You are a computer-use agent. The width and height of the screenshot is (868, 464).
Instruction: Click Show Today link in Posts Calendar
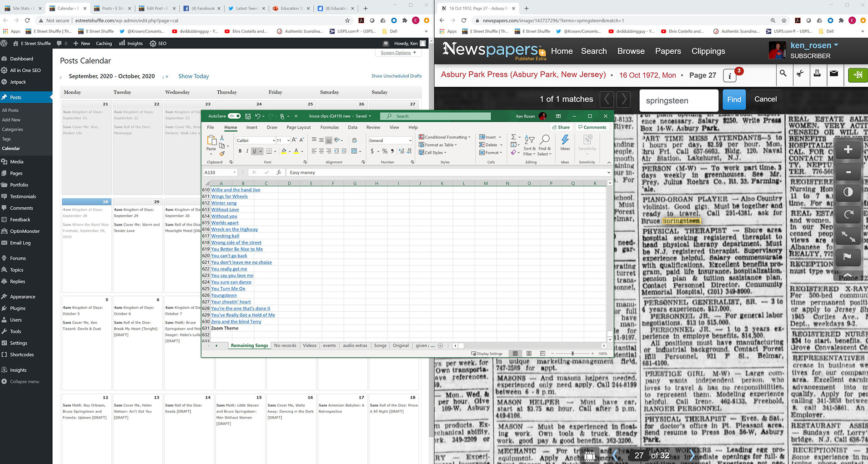193,76
